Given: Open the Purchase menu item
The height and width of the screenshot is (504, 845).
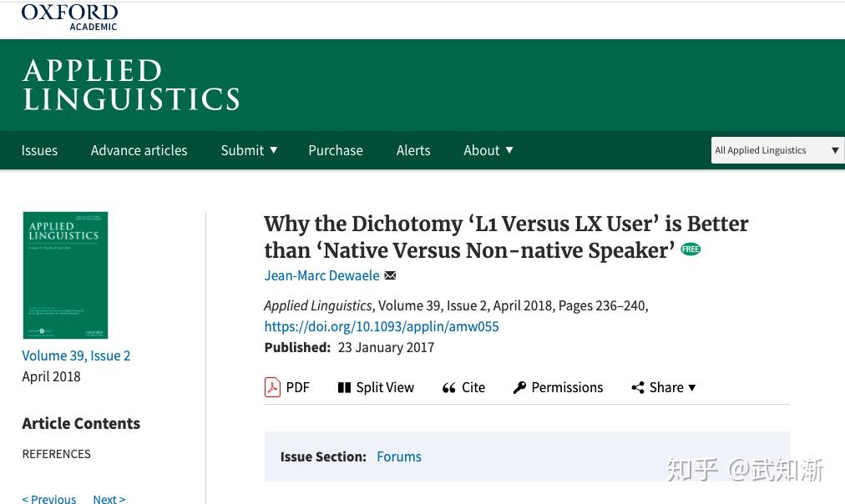Looking at the screenshot, I should pyautogui.click(x=336, y=150).
